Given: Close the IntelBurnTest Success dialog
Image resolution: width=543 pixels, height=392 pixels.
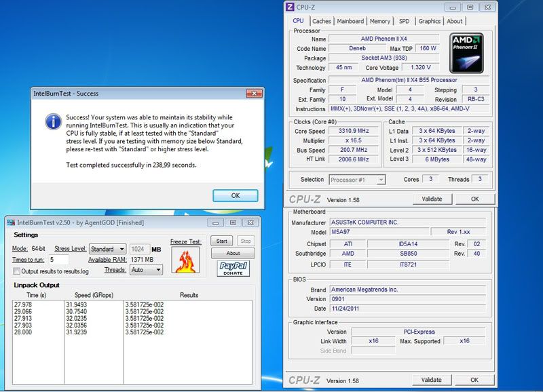Looking at the screenshot, I should click(254, 94).
